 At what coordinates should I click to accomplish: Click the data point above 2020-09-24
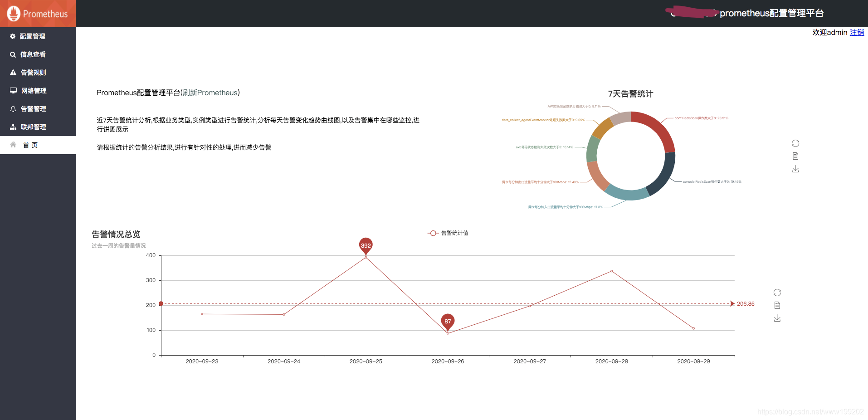284,314
